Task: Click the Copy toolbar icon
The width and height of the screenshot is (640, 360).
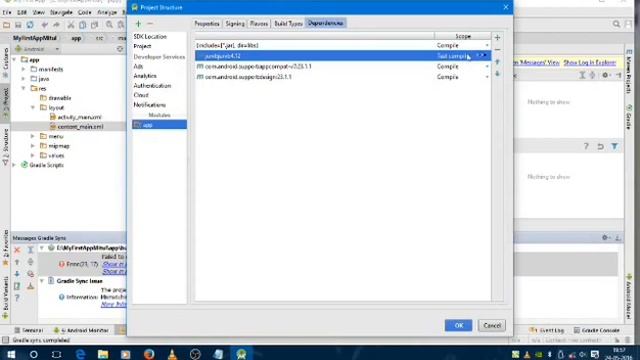Action: 82,25
